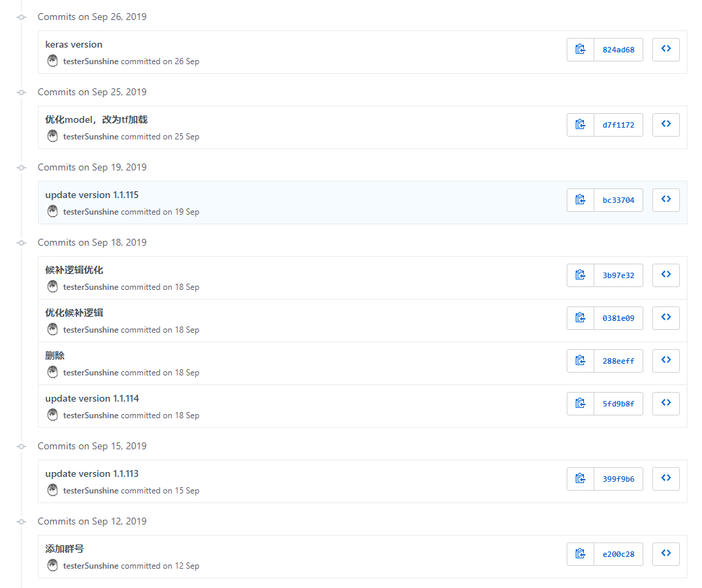702x588 pixels.
Task: Copy the SHA of commit bc33704
Action: pyautogui.click(x=581, y=200)
